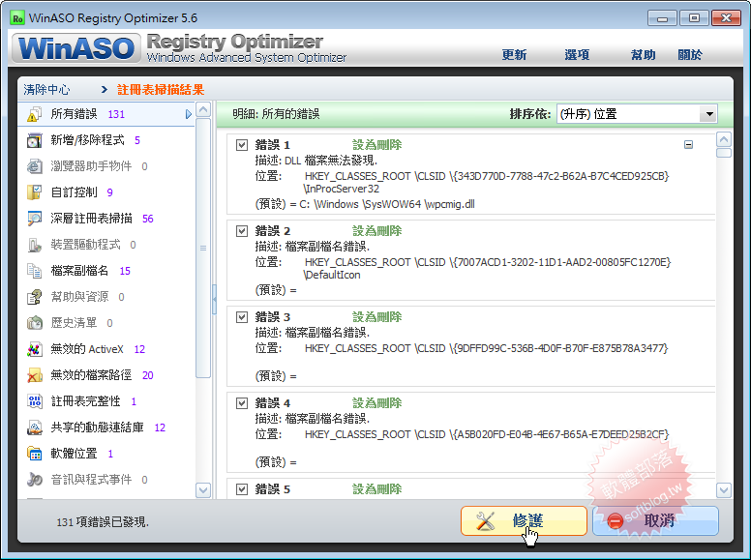Image resolution: width=751 pixels, height=560 pixels.
Task: Expand arrow beside 所有錯誤 131
Action: 188,114
